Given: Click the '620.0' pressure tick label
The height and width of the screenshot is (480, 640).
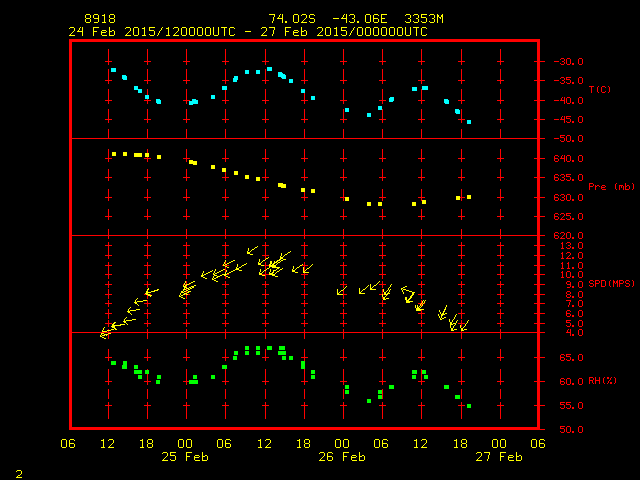Looking at the screenshot, I should tap(569, 236).
